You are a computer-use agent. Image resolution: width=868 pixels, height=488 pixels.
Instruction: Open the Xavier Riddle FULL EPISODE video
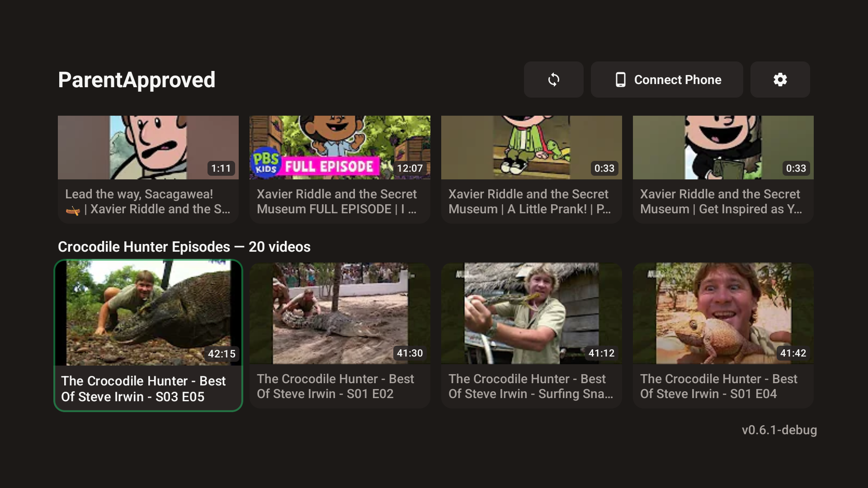(x=340, y=147)
